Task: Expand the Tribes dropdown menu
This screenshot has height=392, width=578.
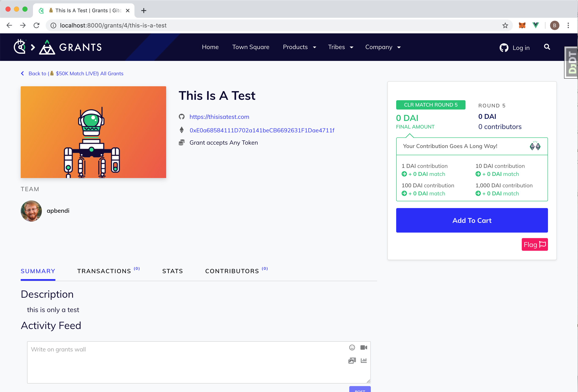Action: [341, 47]
